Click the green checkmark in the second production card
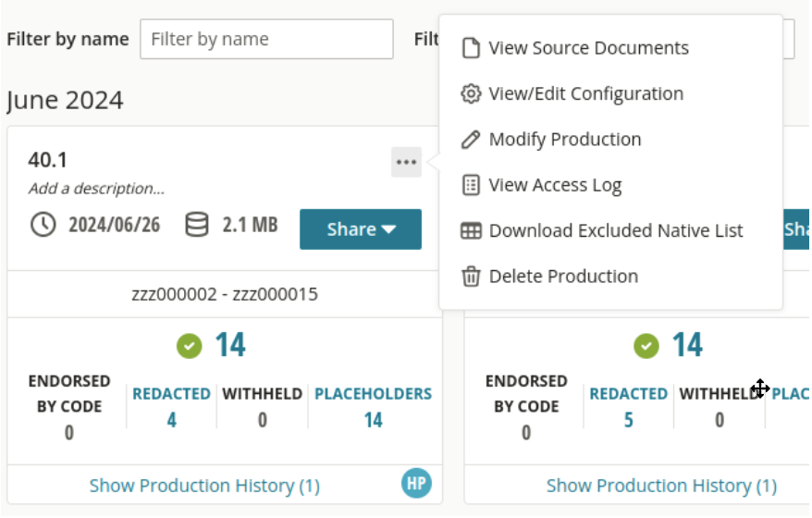The image size is (812, 518). click(x=646, y=346)
